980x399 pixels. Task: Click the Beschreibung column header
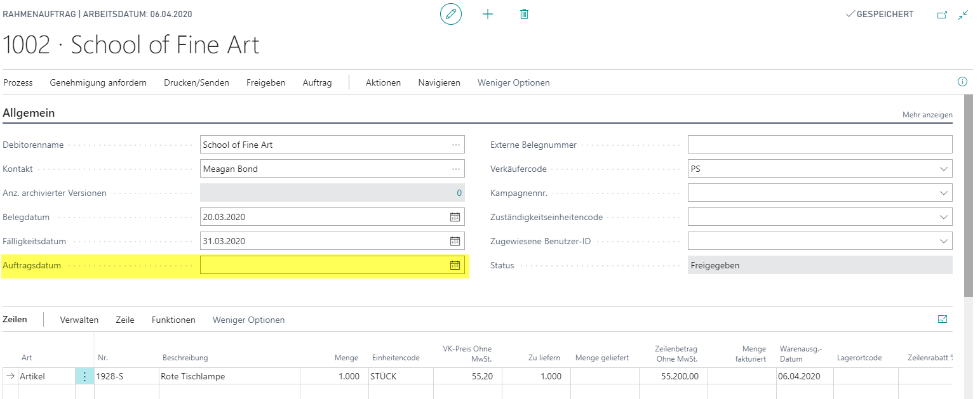click(x=185, y=358)
